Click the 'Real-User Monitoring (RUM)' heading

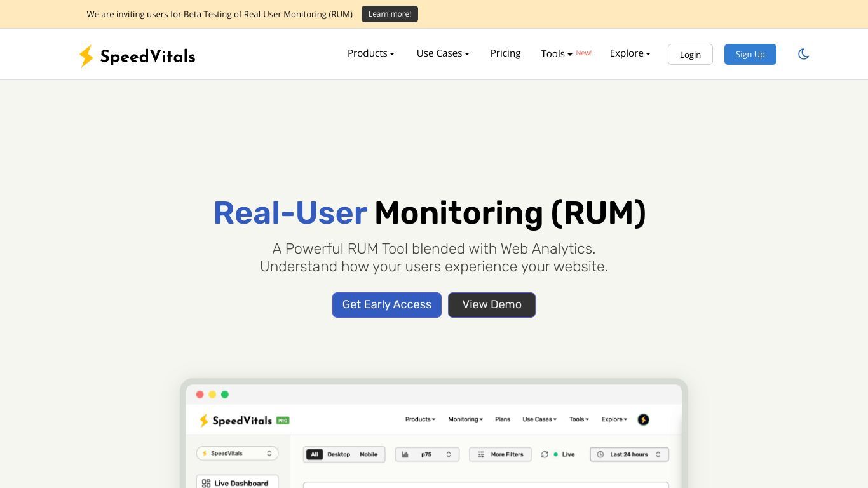click(x=430, y=213)
